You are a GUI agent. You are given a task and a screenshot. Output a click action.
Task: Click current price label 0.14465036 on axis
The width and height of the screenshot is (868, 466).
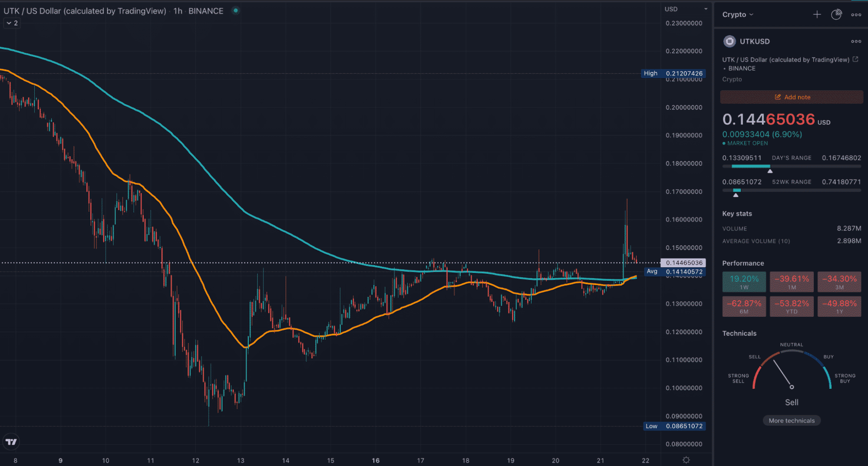click(683, 263)
